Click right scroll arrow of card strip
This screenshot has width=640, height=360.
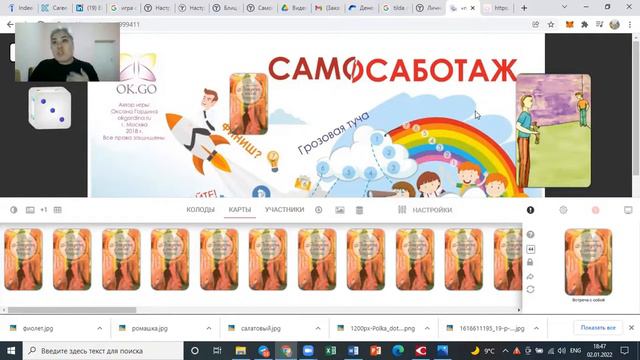[x=519, y=310]
